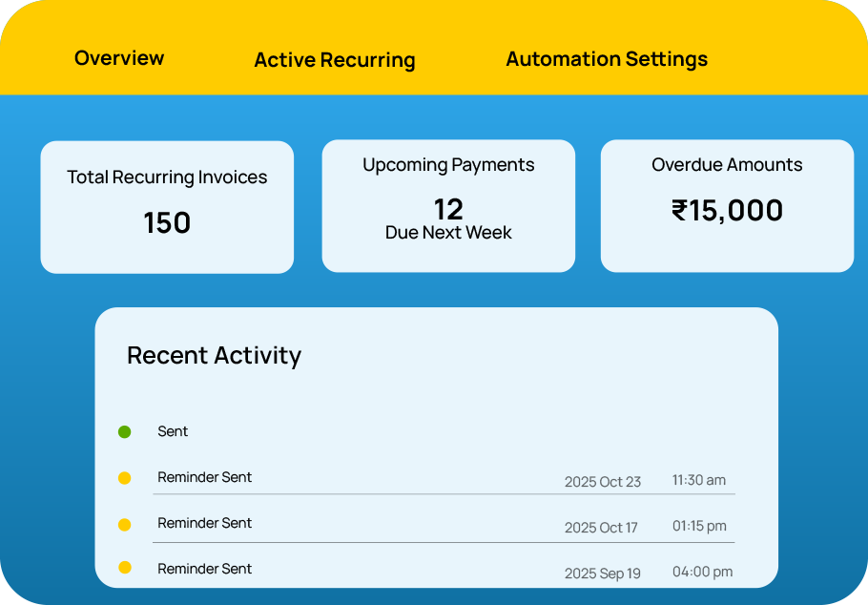Click the green status dot beside Sent
Screen dimensions: 868x605
[x=124, y=432]
